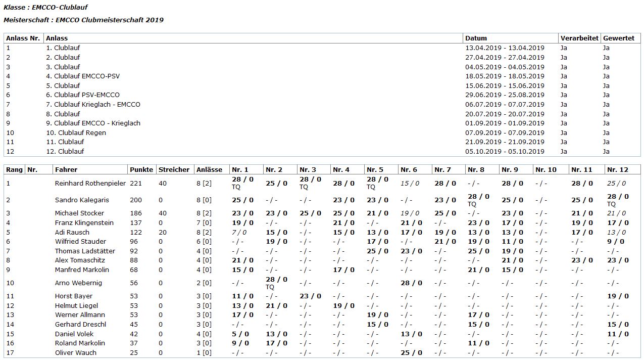Select the '9. Clublauf EMCCO - Krieglach' event
Image resolution: width=644 pixels, height=360 pixels.
[93, 123]
